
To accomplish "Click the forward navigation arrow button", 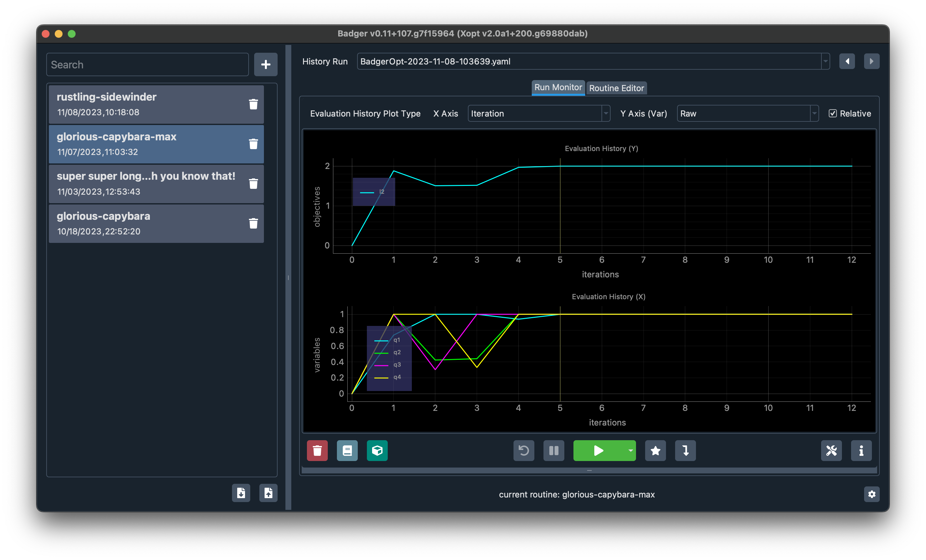I will coord(872,62).
